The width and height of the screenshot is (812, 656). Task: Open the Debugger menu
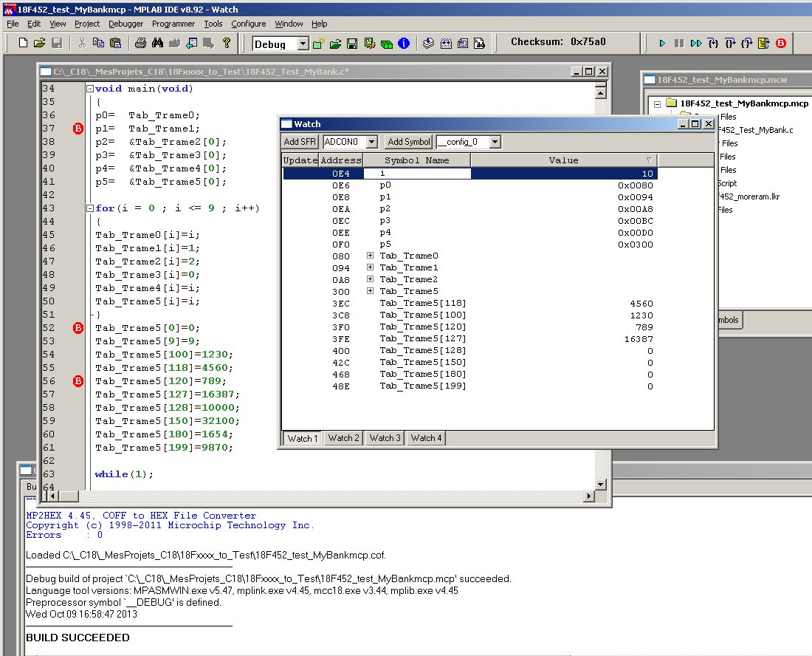point(125,24)
